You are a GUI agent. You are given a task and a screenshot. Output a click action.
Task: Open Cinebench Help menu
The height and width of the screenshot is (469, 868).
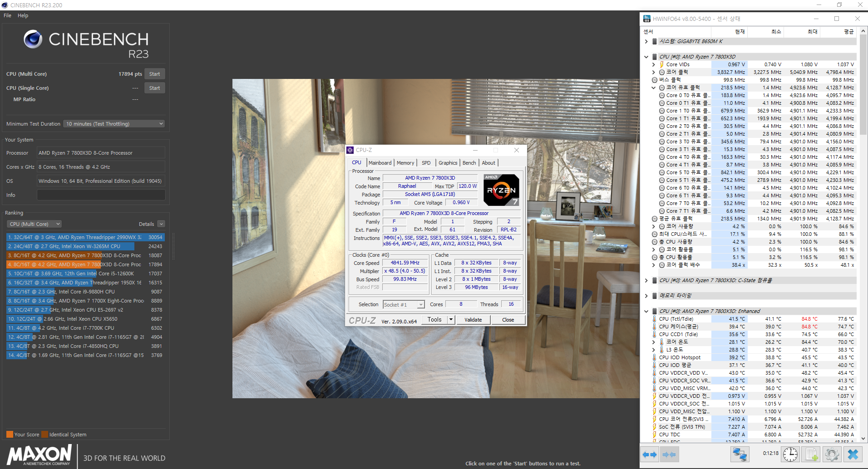(x=23, y=15)
